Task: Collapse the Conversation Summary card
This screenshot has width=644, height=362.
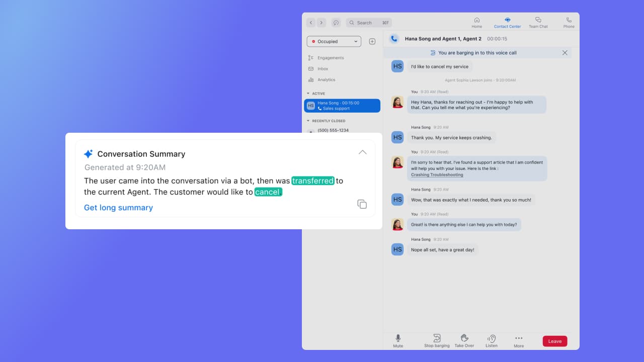Action: point(362,152)
